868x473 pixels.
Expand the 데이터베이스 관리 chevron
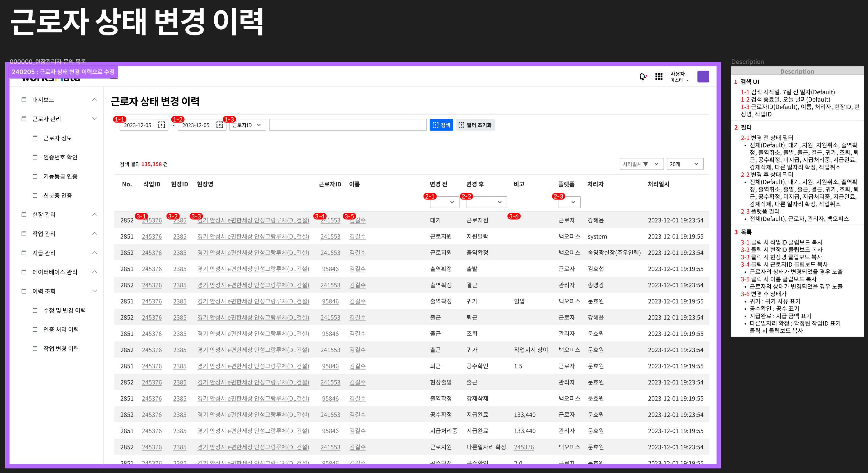95,272
